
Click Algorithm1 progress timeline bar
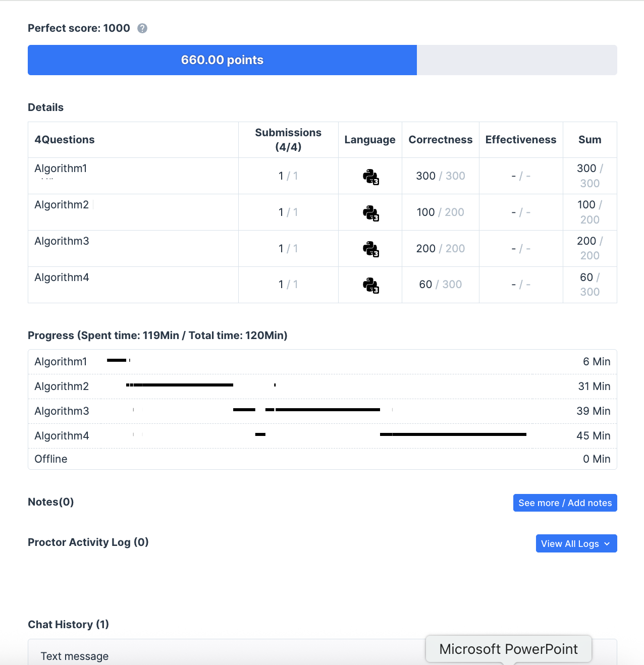(117, 360)
